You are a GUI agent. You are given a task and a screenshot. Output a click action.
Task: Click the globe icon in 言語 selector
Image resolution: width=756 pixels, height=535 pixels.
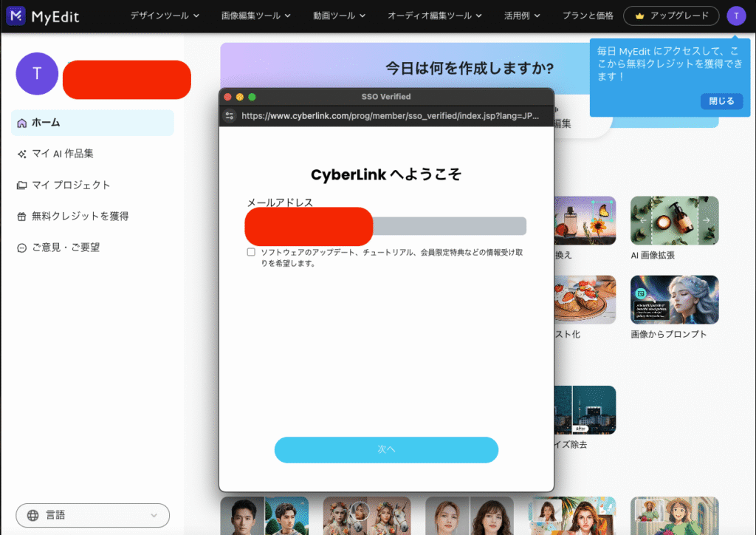coord(32,515)
